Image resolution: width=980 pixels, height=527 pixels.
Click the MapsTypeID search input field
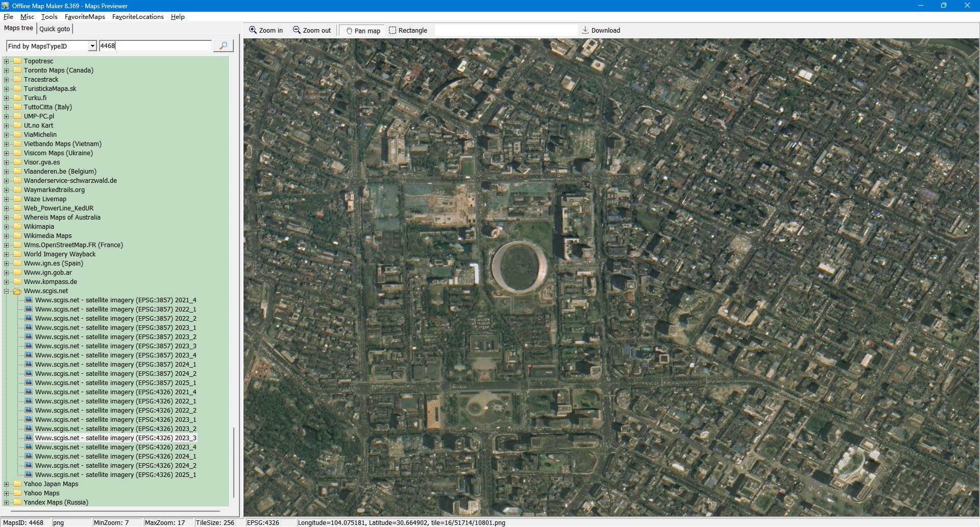tap(155, 46)
